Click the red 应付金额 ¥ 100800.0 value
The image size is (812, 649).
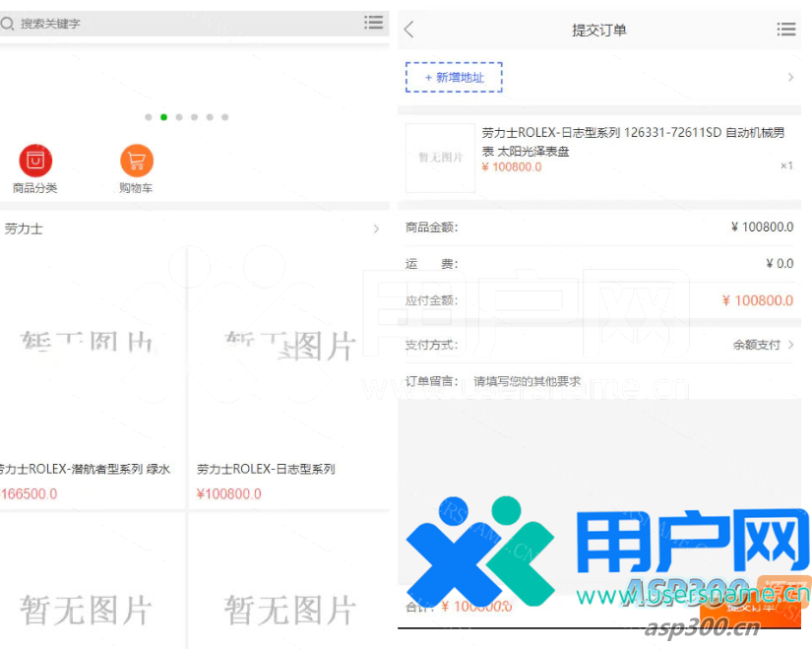[x=758, y=300]
